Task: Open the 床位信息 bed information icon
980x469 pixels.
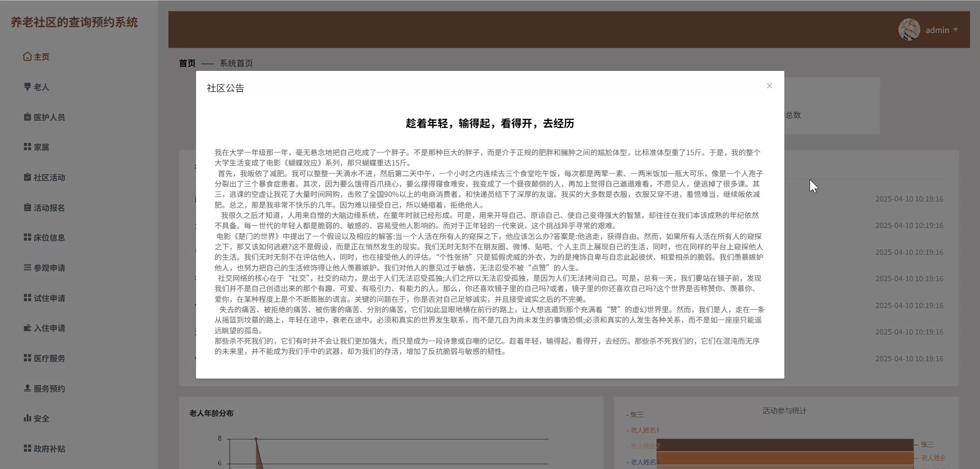Action: [27, 238]
